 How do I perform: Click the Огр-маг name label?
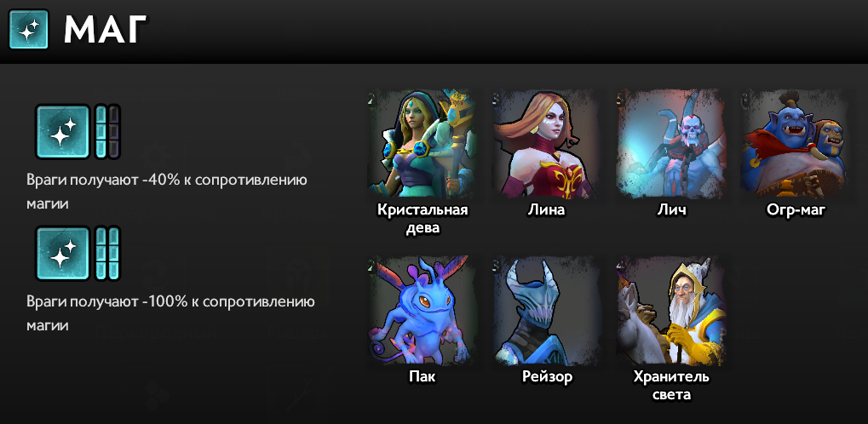coord(796,211)
